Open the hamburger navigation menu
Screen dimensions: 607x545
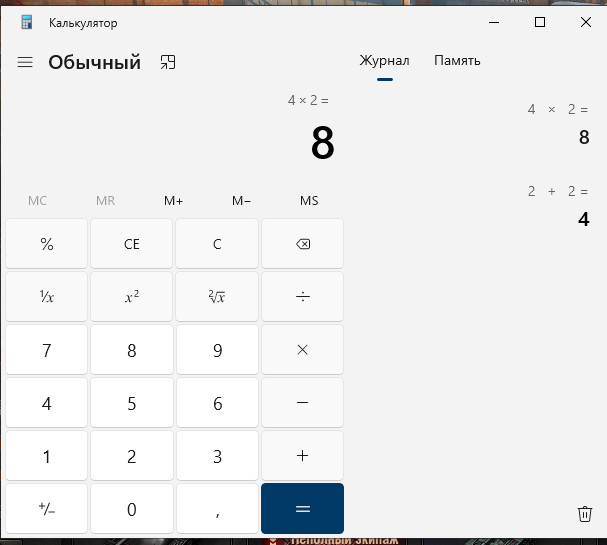[x=25, y=62]
